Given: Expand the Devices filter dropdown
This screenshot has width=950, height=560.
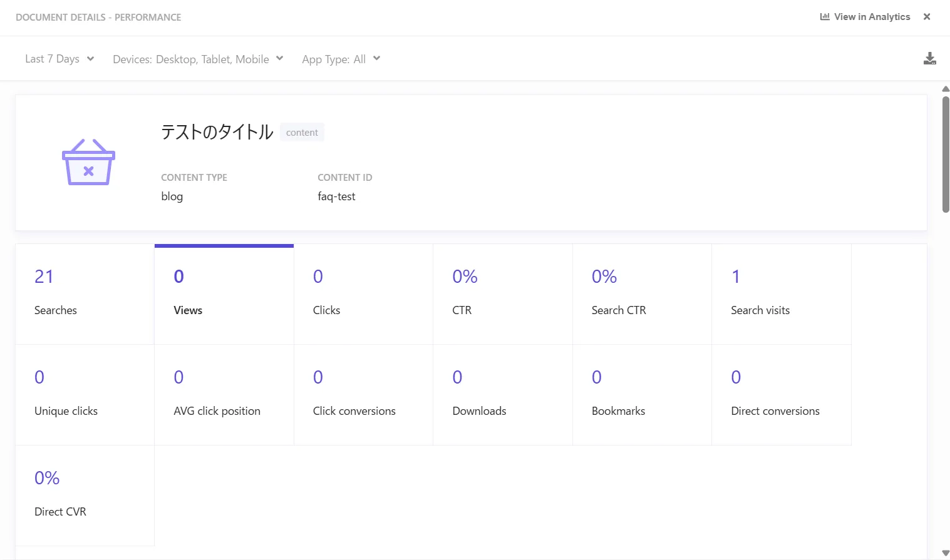Looking at the screenshot, I should (198, 59).
